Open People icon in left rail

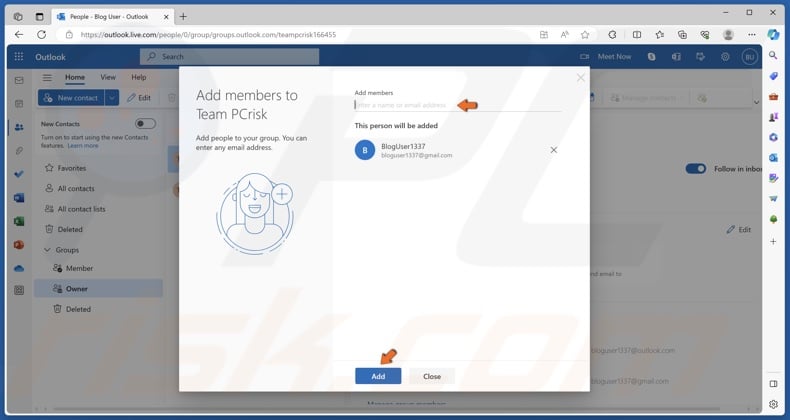click(x=19, y=127)
